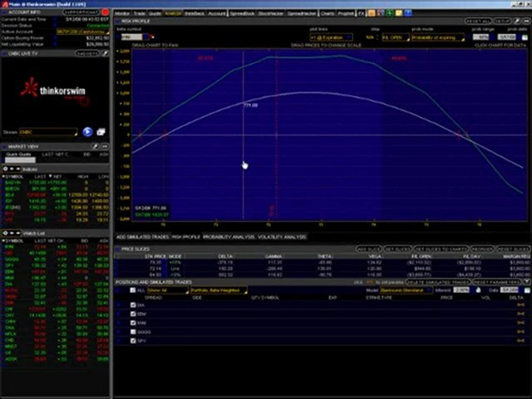Image resolution: width=532 pixels, height=399 pixels.
Task: Open prob date calendar icon
Action: pos(525,37)
